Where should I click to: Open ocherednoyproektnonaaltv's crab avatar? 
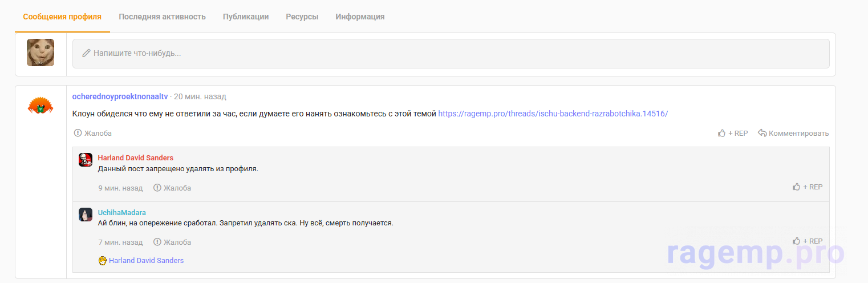coord(40,105)
